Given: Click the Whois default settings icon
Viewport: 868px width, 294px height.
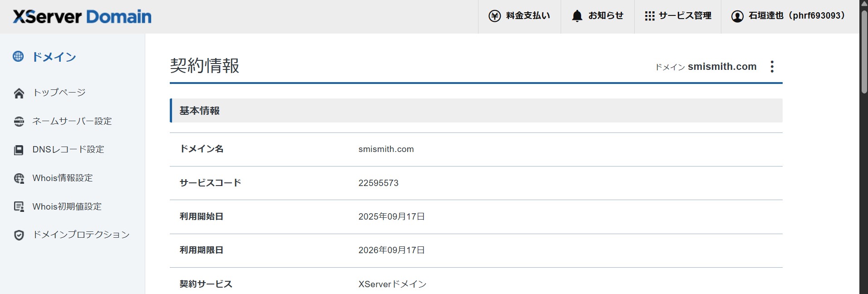Looking at the screenshot, I should [x=19, y=207].
